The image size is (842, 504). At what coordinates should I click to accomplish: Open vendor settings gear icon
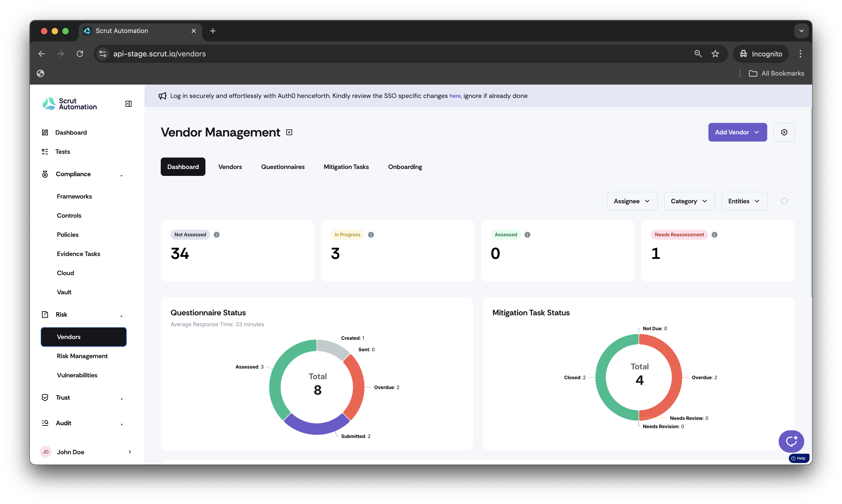coord(784,132)
